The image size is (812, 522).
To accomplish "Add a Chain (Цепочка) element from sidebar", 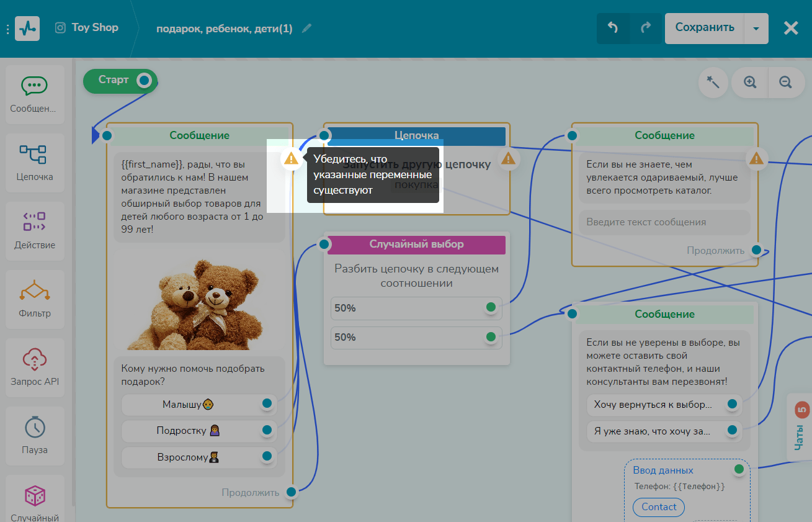I will pyautogui.click(x=35, y=163).
